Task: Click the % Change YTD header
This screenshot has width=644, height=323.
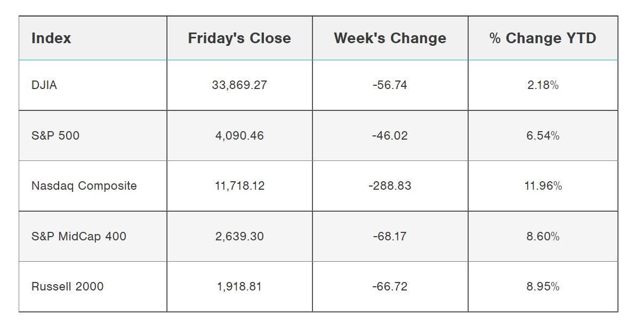Action: pos(543,38)
